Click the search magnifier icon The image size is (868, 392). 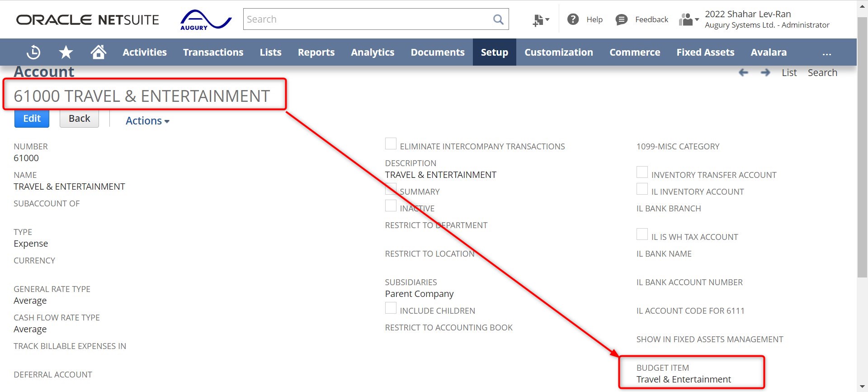click(498, 19)
